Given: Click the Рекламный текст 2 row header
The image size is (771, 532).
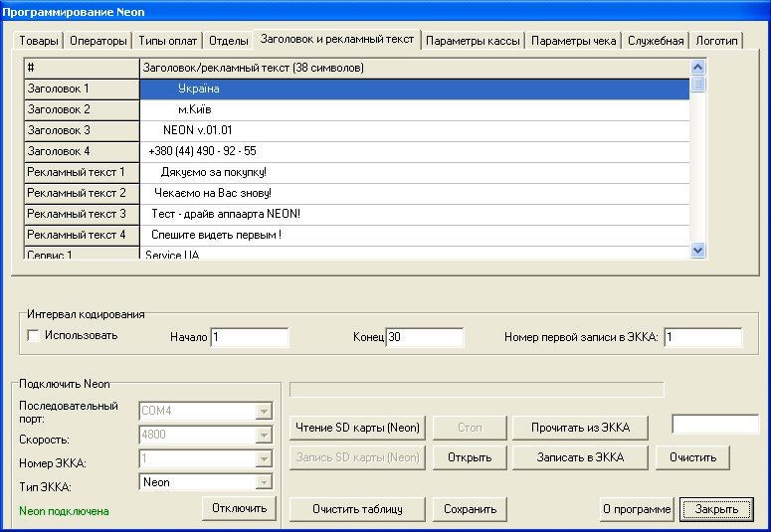Looking at the screenshot, I should (x=82, y=193).
